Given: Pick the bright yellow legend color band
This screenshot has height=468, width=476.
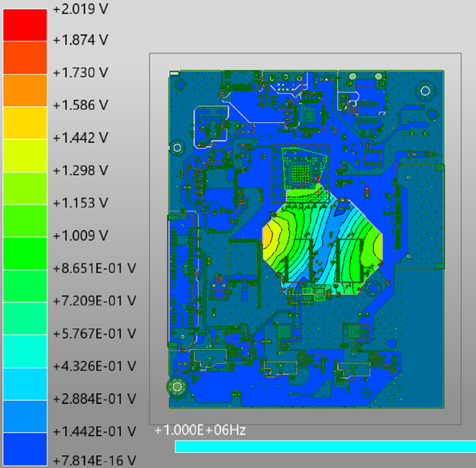Looking at the screenshot, I should (24, 122).
